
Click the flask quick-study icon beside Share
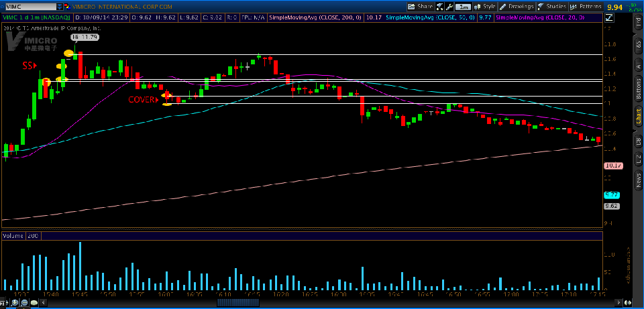coord(440,7)
